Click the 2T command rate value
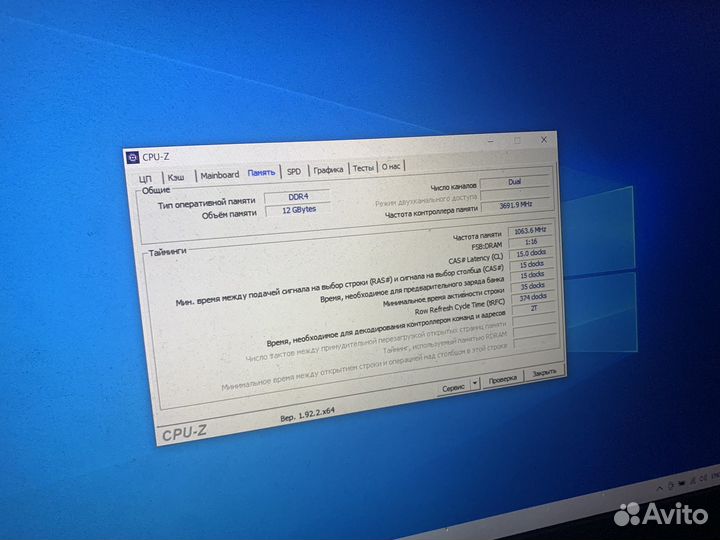The width and height of the screenshot is (720, 540). coord(533,309)
